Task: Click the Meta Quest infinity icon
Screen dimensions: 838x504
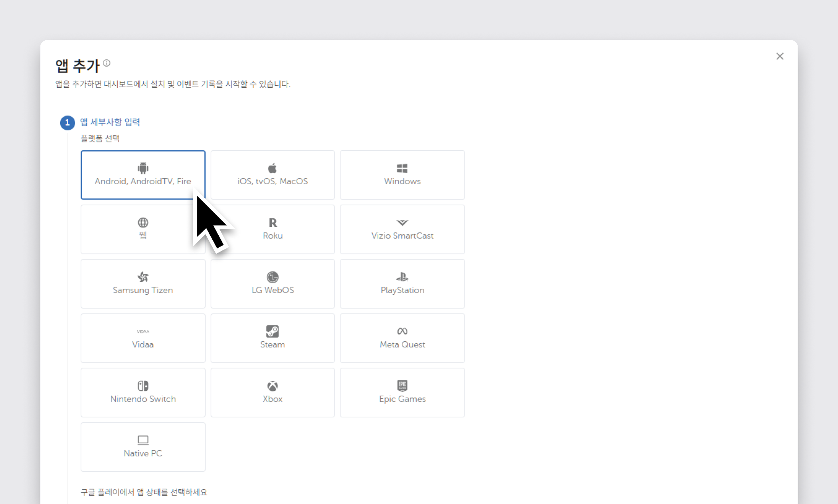Action: 402,331
